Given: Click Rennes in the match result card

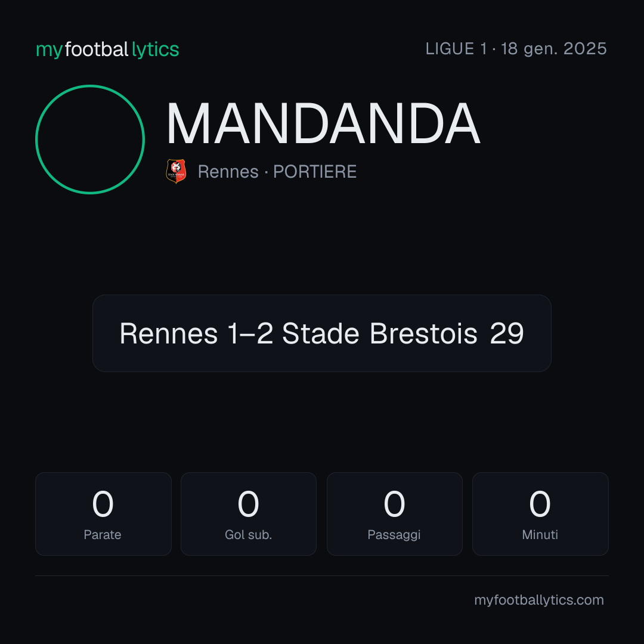Looking at the screenshot, I should tap(169, 333).
